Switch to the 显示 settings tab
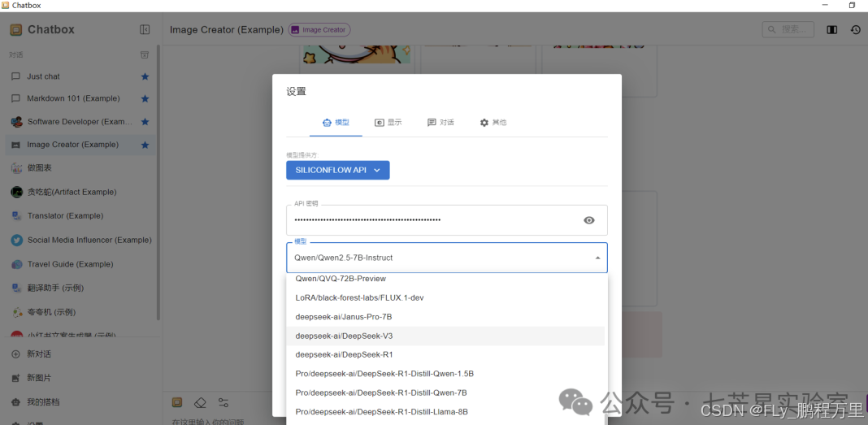Viewport: 868px width, 425px height. coord(388,122)
